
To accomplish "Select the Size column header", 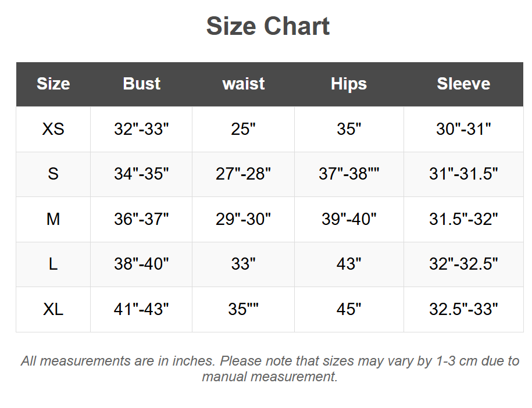I will click(x=53, y=84).
